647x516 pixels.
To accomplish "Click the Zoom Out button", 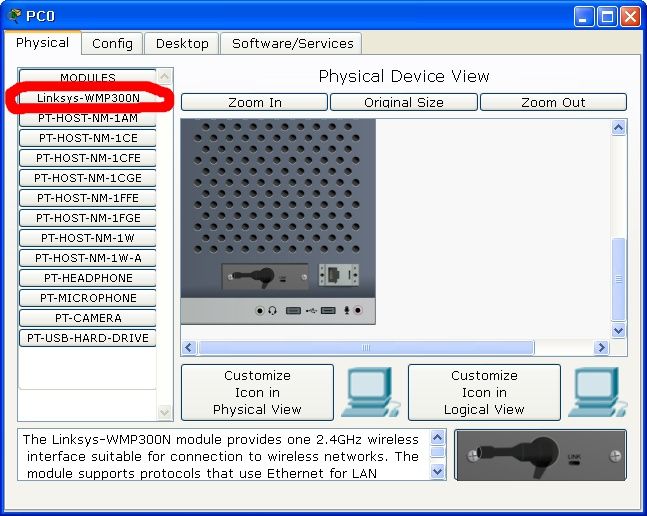I will tap(553, 102).
